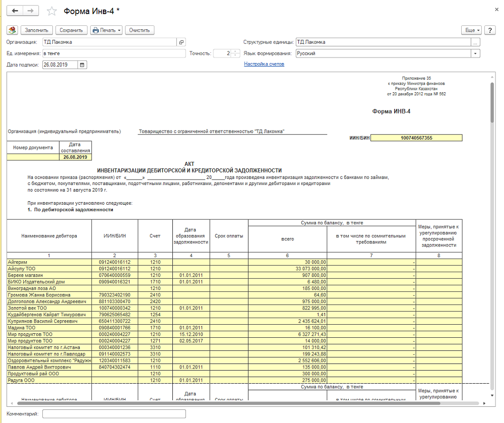Image resolution: width=504 pixels, height=423 pixels.
Task: Select the date cell 15.12.2010
Action: tap(191, 334)
